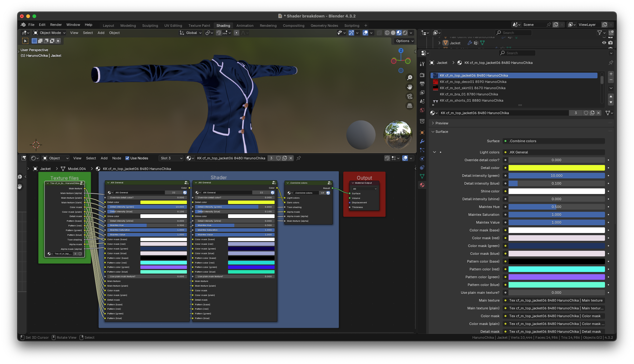Open the Render menu

[x=56, y=25]
